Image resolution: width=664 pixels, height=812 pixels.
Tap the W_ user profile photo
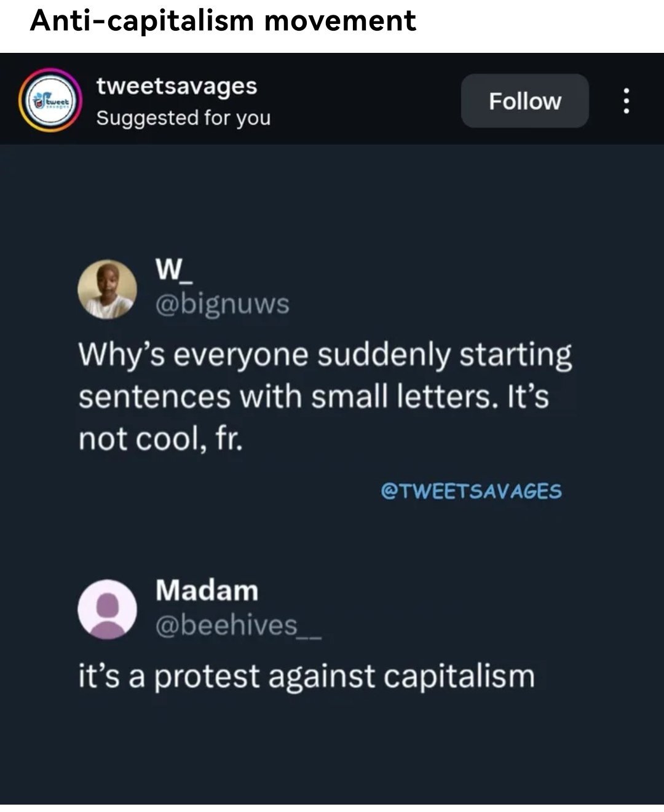pos(107,288)
